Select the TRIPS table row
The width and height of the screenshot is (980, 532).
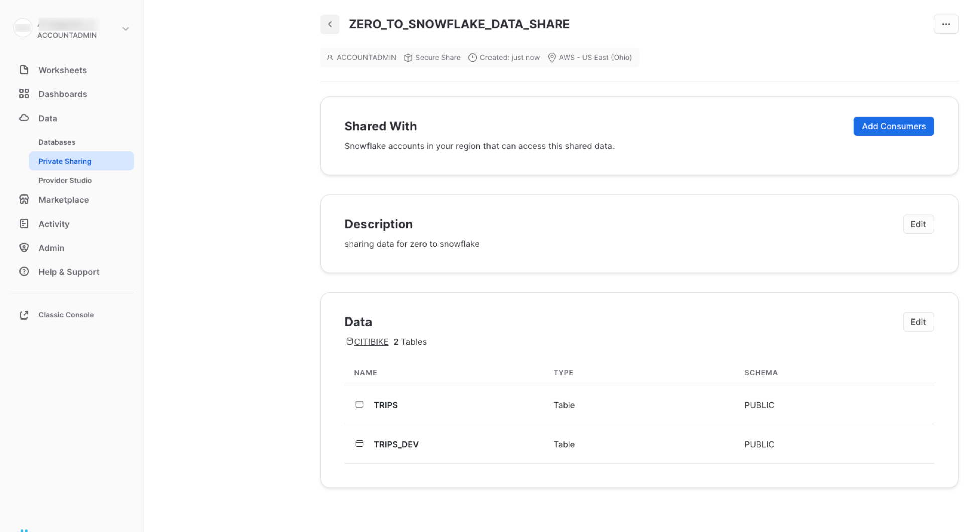click(x=386, y=405)
